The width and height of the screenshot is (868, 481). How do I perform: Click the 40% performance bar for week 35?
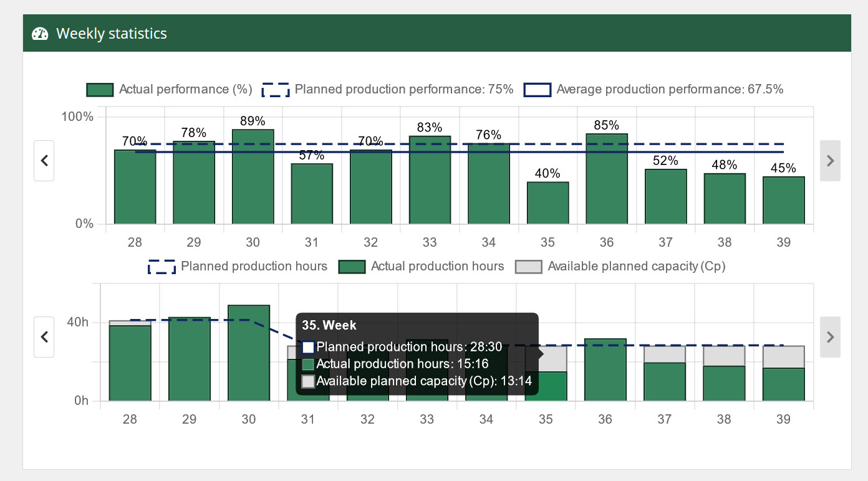click(547, 203)
